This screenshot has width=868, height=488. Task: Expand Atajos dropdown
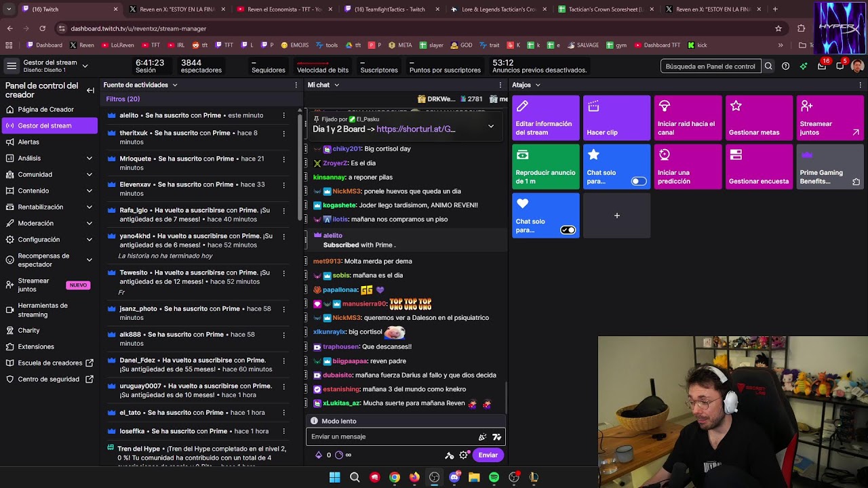point(538,85)
